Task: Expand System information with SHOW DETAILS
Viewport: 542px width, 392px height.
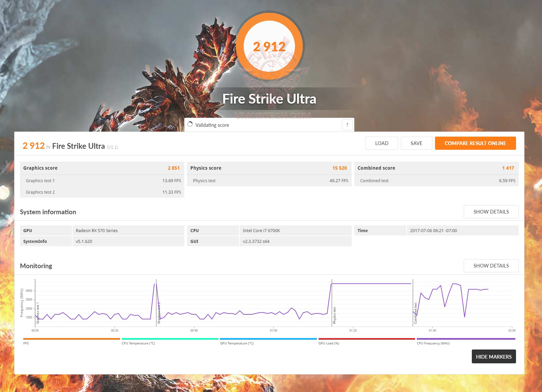Action: point(491,212)
